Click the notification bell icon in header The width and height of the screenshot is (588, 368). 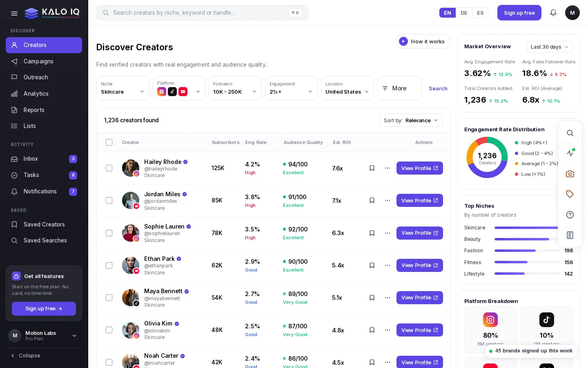click(x=553, y=13)
